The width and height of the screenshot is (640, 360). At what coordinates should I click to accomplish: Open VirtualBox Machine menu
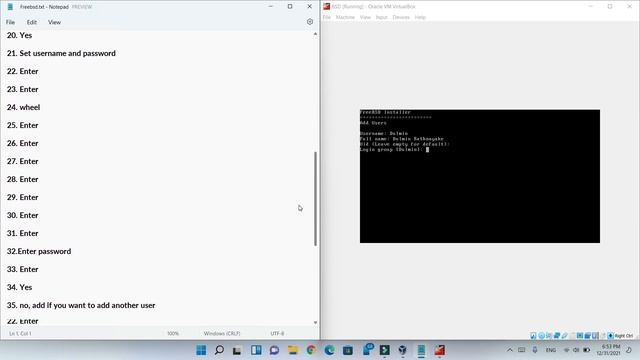[345, 17]
